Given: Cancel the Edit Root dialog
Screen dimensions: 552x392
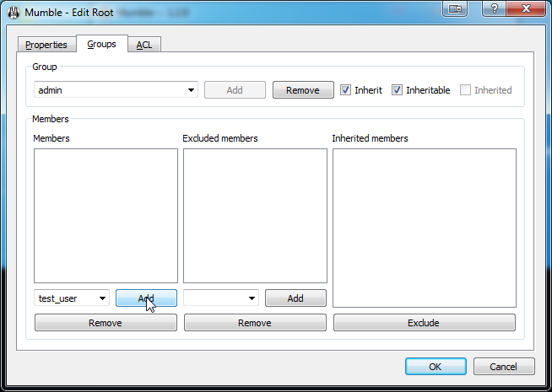Looking at the screenshot, I should tap(504, 367).
